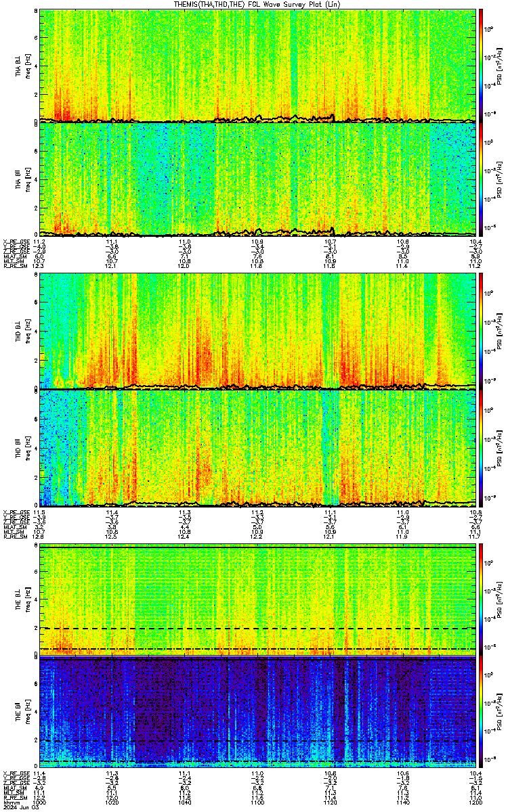Click the 'THD B⊥ freq [Hz]' axis label

pyautogui.click(x=22, y=331)
